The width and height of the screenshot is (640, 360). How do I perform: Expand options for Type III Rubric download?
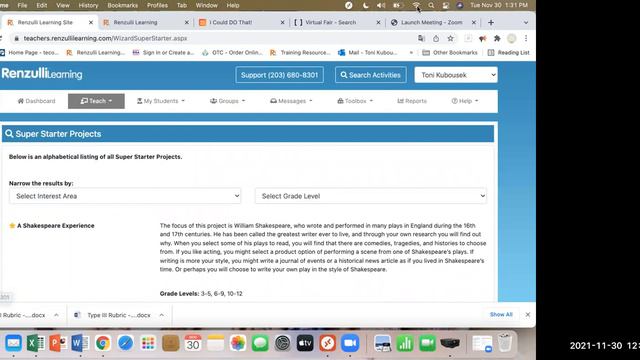click(x=162, y=315)
